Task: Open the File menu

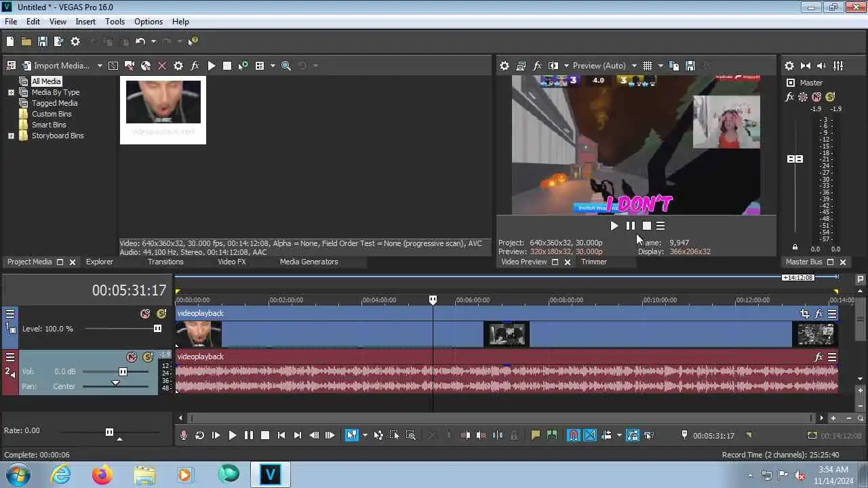Action: tap(11, 22)
